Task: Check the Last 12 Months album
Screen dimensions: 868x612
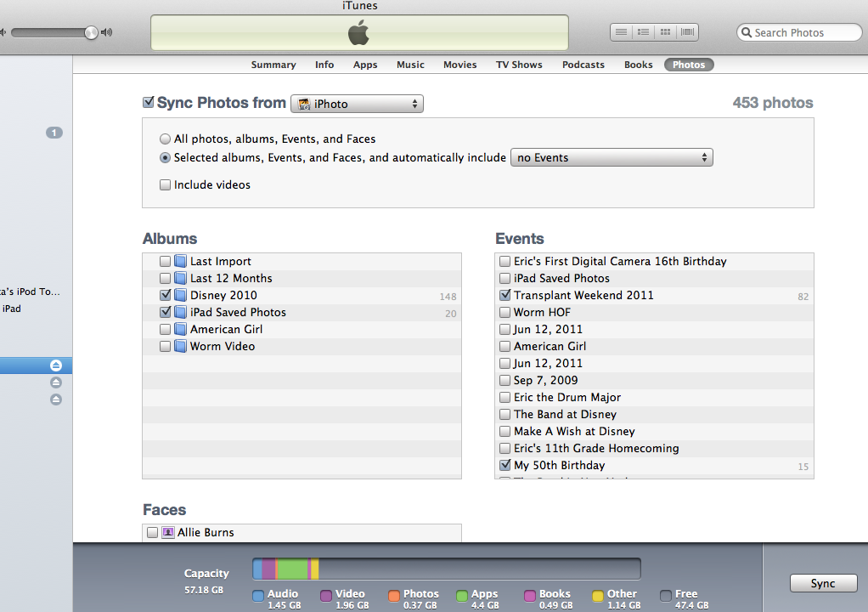Action: [x=165, y=278]
